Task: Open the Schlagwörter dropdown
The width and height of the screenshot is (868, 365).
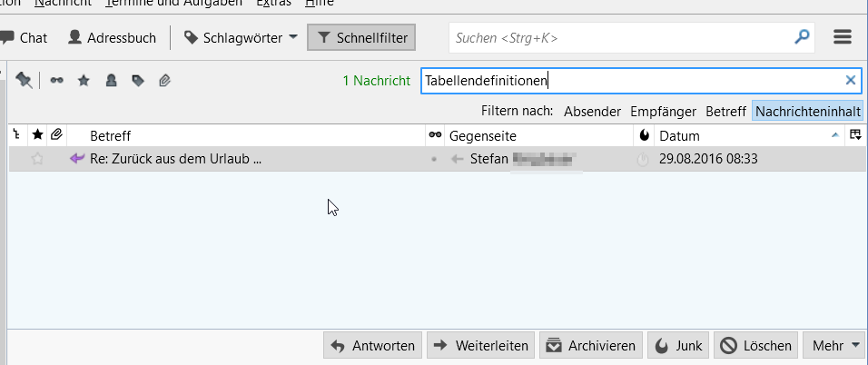Action: (x=241, y=37)
